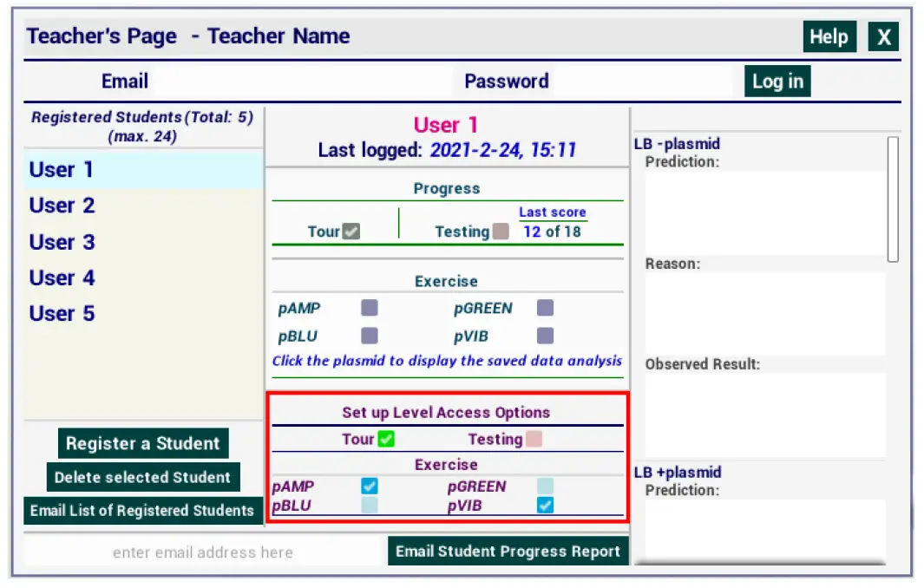Screen dimensions: 924x588
Task: Toggle pVIB level access checkbox
Action: (x=545, y=505)
